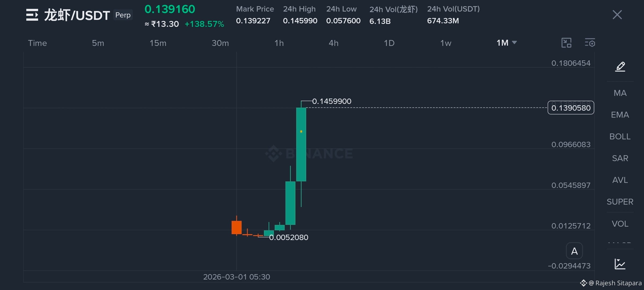Enable the SUPER trend indicator
644x290 pixels.
tap(620, 202)
